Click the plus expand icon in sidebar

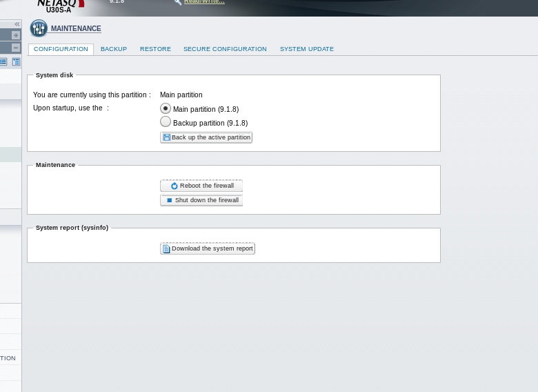pyautogui.click(x=16, y=35)
